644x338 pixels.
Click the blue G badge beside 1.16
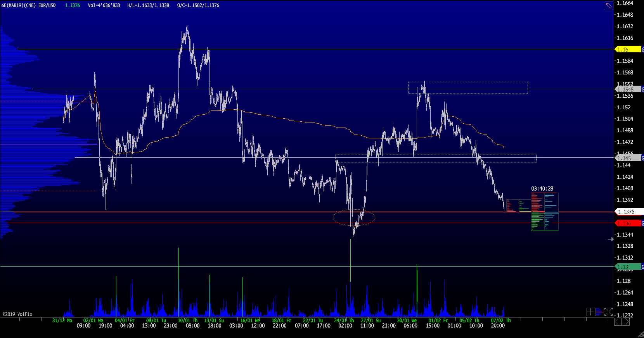click(642, 50)
